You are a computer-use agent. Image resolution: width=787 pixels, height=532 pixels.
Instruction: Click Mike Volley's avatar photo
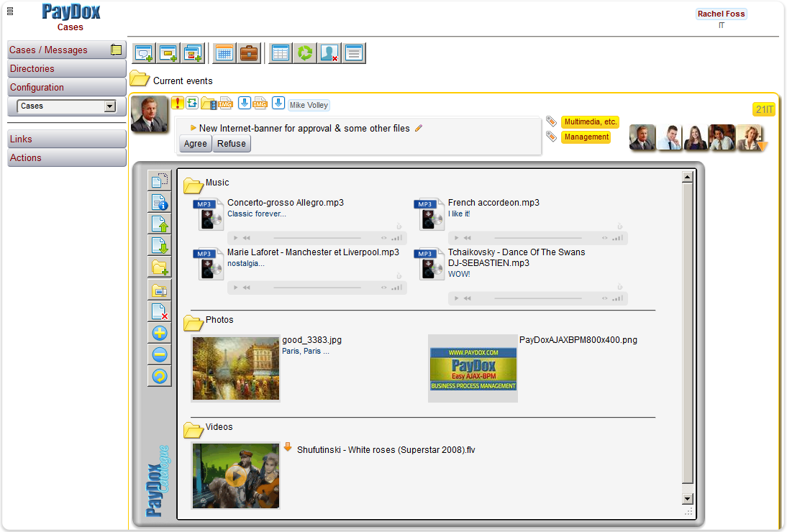pyautogui.click(x=149, y=114)
